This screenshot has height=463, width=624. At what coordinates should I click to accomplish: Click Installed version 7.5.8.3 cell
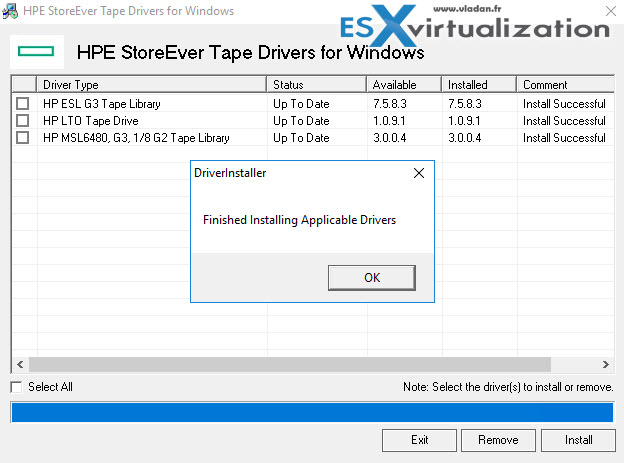coord(465,104)
